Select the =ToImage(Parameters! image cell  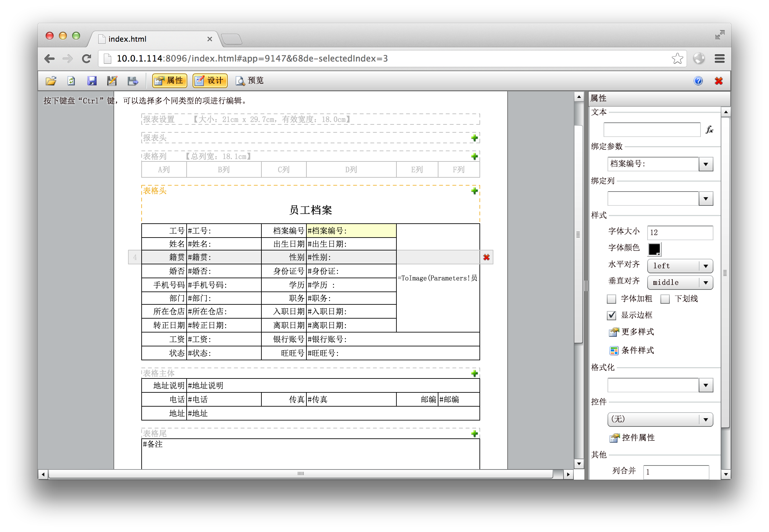pos(438,278)
